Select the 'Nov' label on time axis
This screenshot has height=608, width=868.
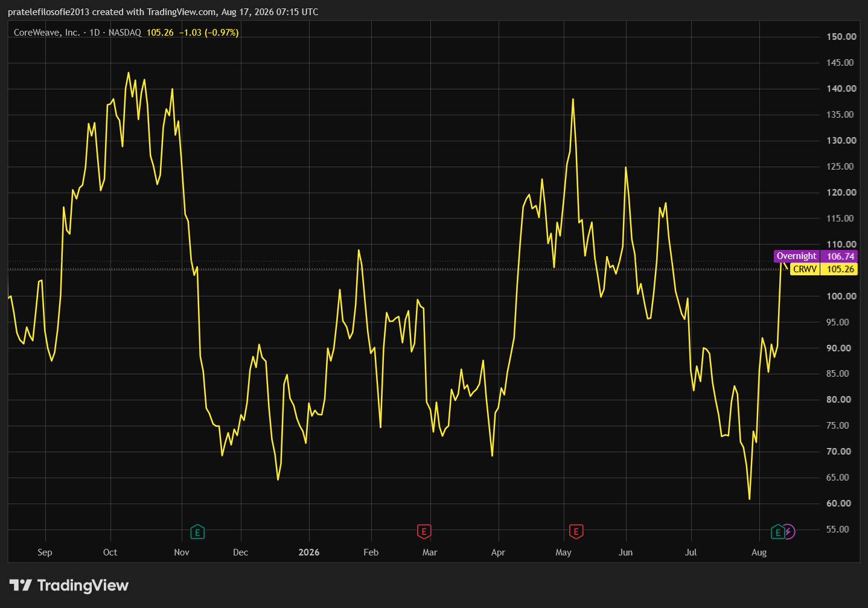point(182,552)
